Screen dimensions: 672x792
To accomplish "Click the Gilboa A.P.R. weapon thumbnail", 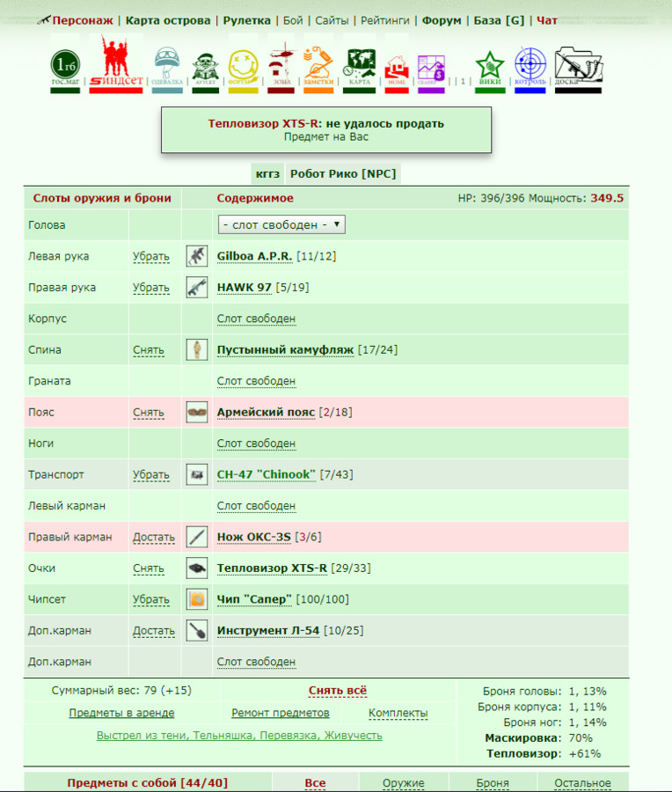I will click(x=197, y=256).
